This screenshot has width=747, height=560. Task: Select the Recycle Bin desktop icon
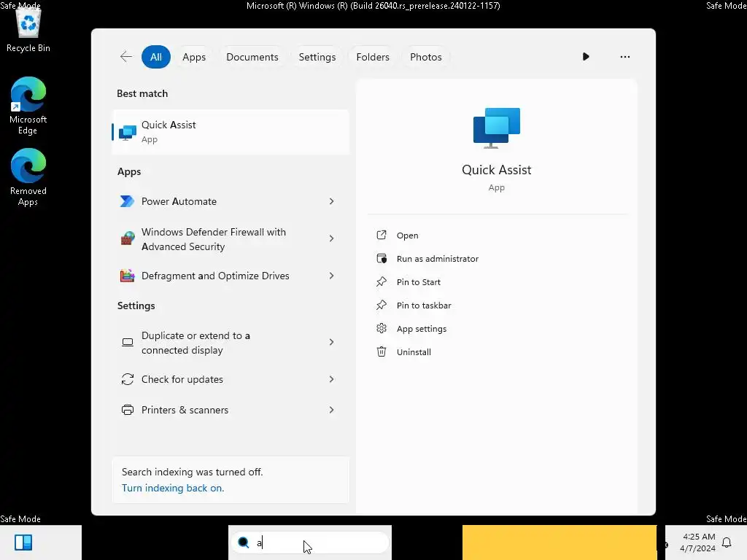click(28, 31)
